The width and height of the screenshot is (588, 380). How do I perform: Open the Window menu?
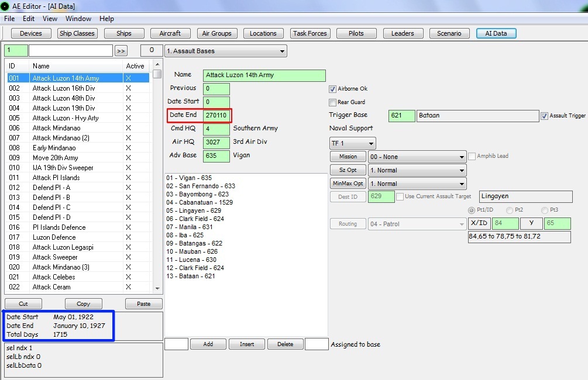pos(78,19)
